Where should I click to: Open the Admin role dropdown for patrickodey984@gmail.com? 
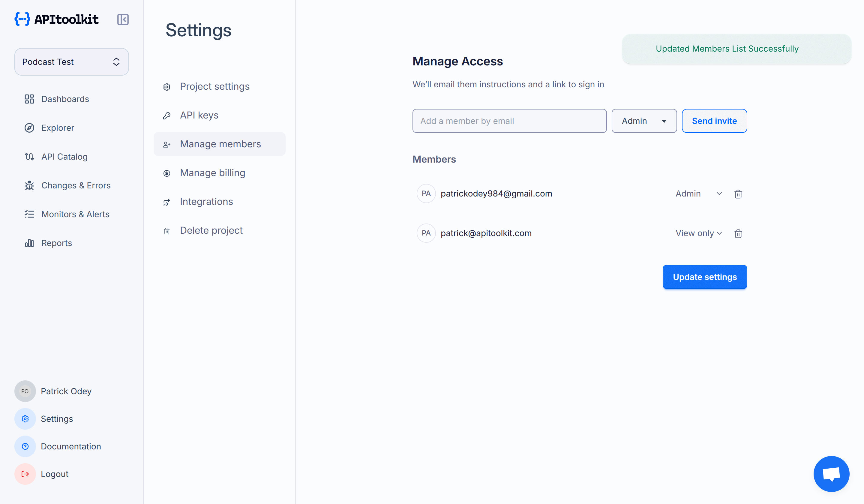click(699, 193)
